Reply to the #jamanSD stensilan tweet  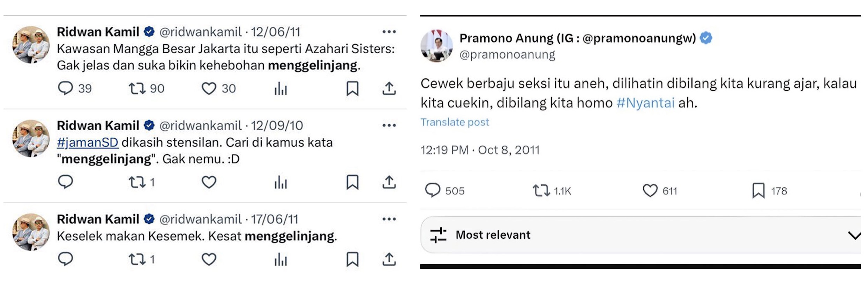tap(65, 182)
